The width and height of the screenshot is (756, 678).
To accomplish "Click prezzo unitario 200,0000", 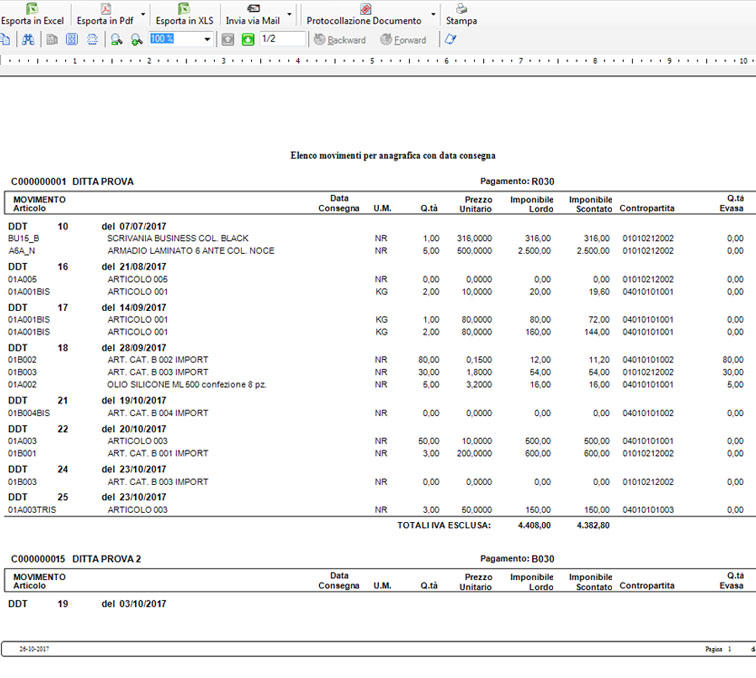I will click(x=474, y=453).
